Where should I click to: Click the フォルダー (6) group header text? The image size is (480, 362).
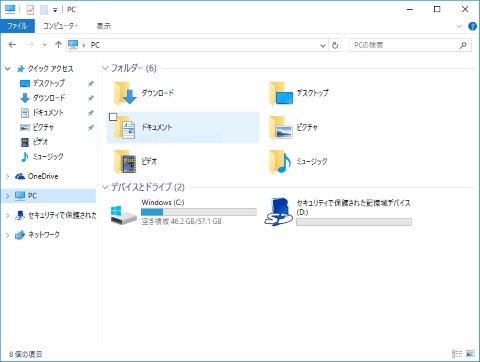[x=134, y=68]
